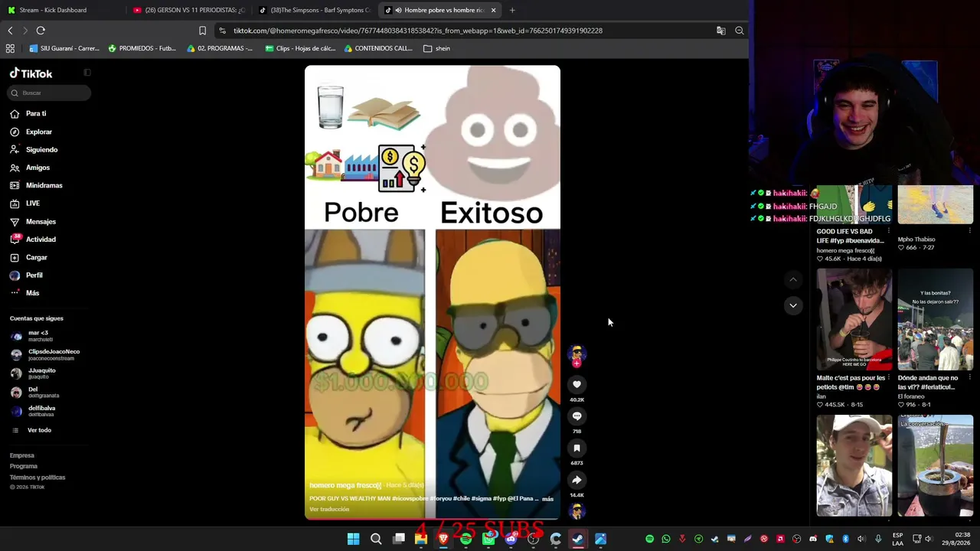Save the video with the bookmark icon
Viewport: 980px width, 551px height.
click(x=577, y=448)
